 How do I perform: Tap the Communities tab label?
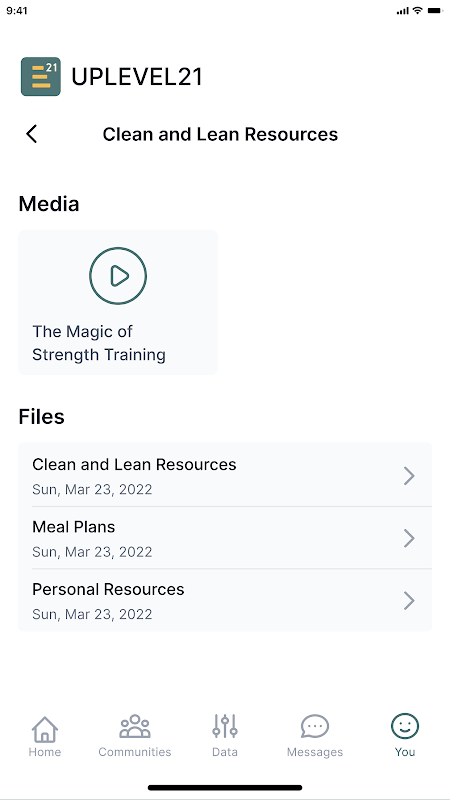tap(135, 752)
